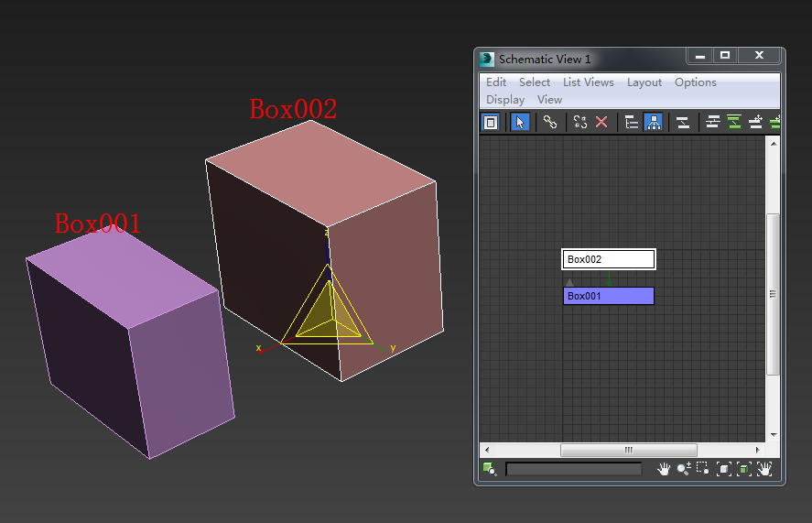Open the Display menu
Image resolution: width=812 pixels, height=523 pixels.
coord(505,100)
